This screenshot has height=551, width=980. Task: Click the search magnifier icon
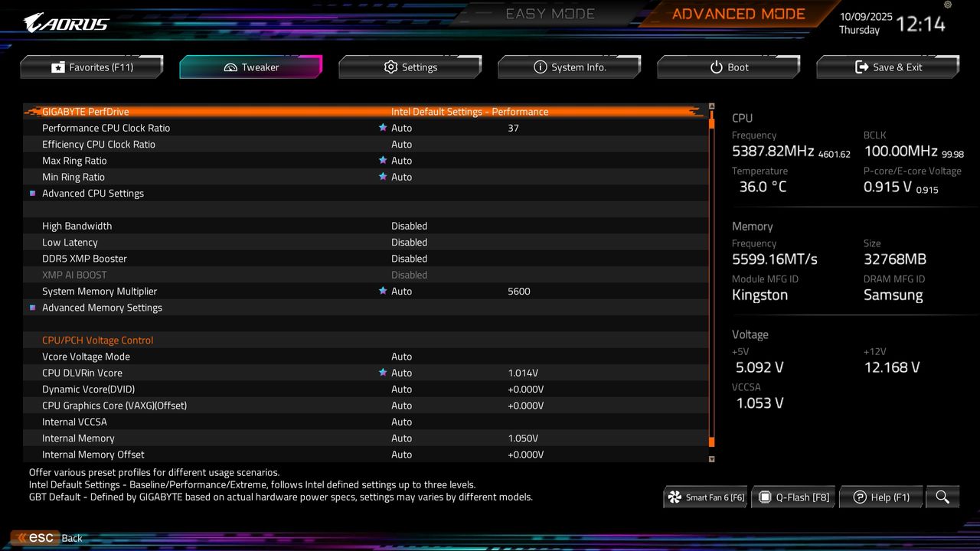coord(942,497)
